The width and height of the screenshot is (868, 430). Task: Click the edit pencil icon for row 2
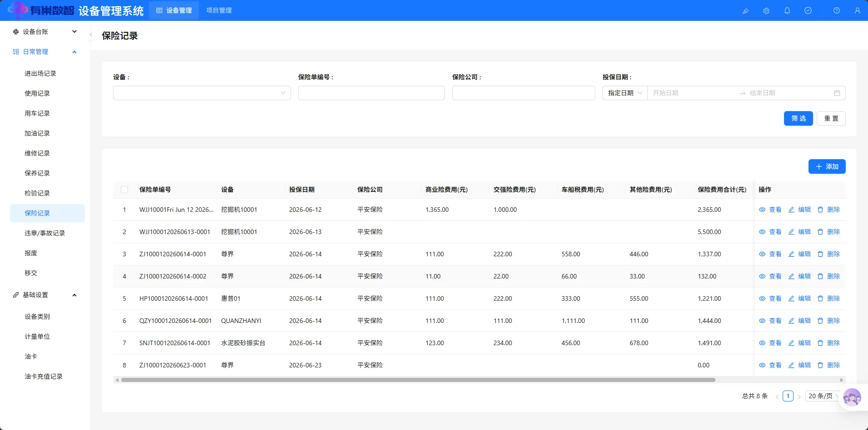tap(791, 232)
